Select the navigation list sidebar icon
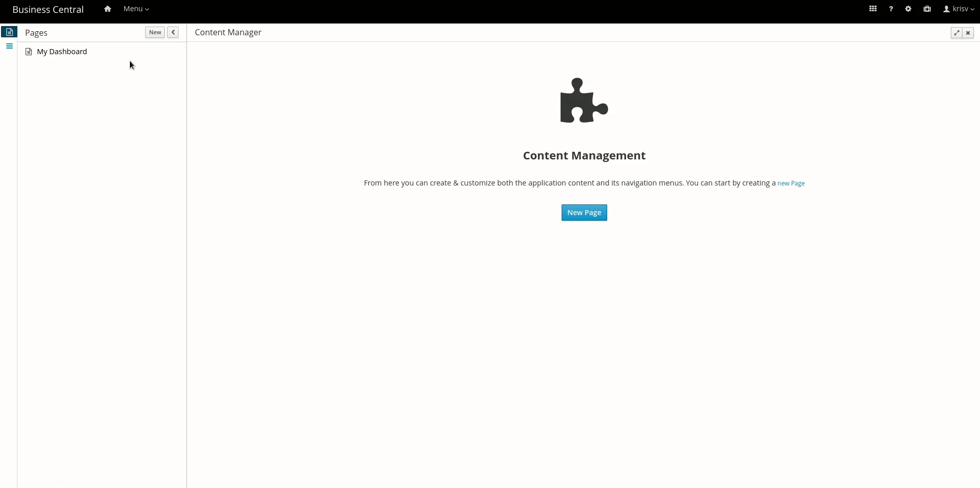This screenshot has width=980, height=488. pos(9,46)
